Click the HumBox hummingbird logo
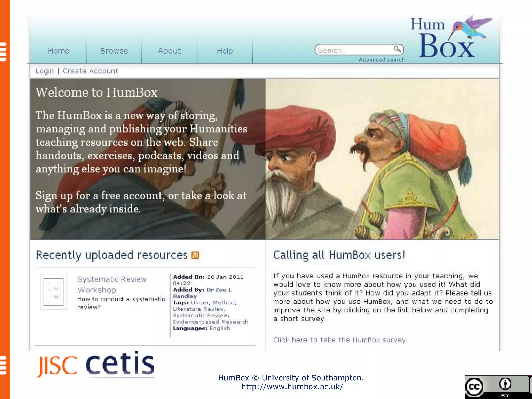532x399 pixels. pyautogui.click(x=451, y=37)
